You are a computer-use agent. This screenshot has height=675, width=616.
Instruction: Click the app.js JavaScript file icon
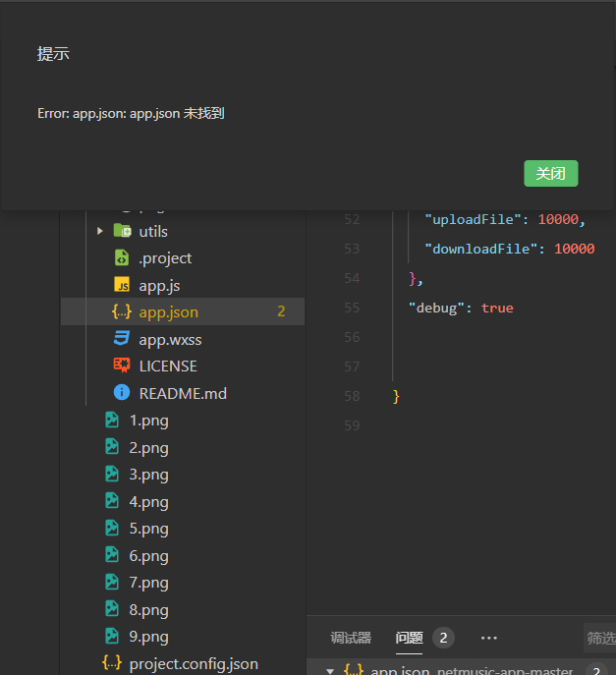[x=122, y=285]
